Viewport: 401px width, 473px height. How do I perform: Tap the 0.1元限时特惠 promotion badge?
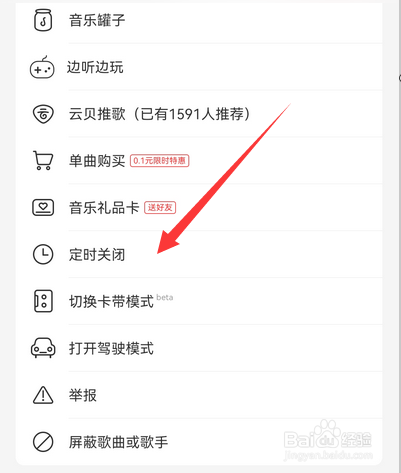(x=160, y=161)
